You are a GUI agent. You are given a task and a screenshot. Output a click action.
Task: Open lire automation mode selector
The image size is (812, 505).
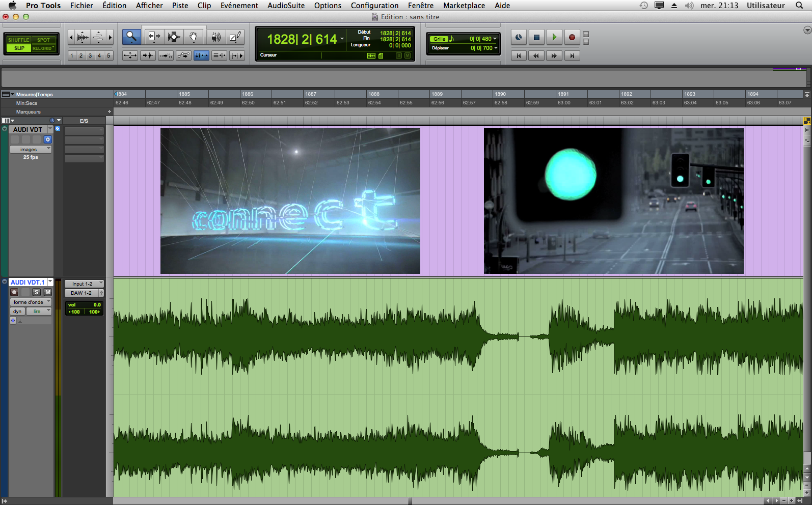coord(39,311)
